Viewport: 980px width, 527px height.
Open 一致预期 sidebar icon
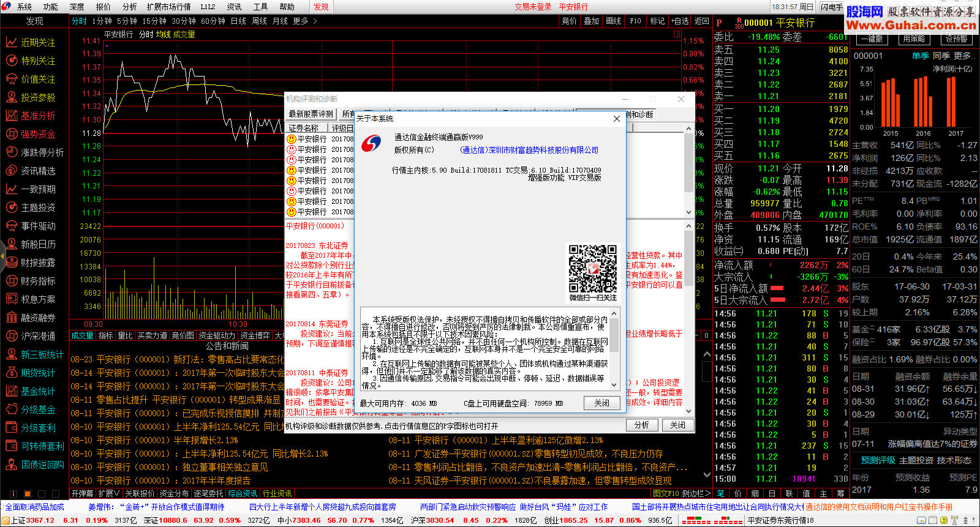(11, 189)
